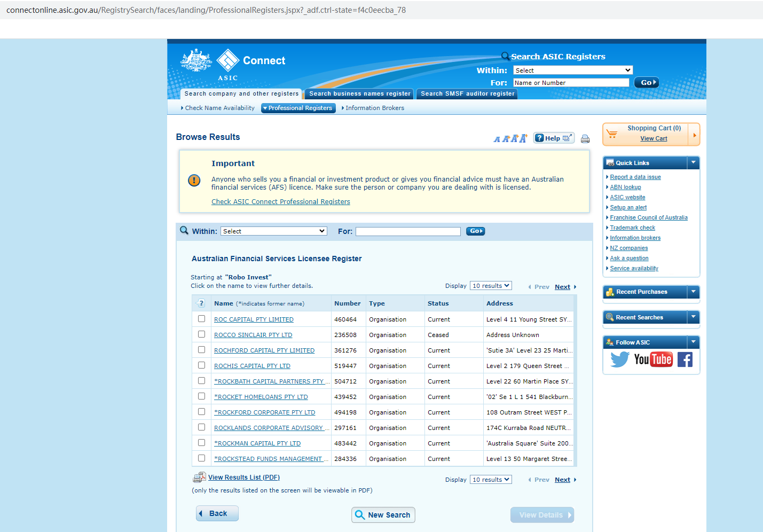Viewport: 763px width, 532px height.
Task: Open Setup an alert quick link
Action: (x=628, y=208)
